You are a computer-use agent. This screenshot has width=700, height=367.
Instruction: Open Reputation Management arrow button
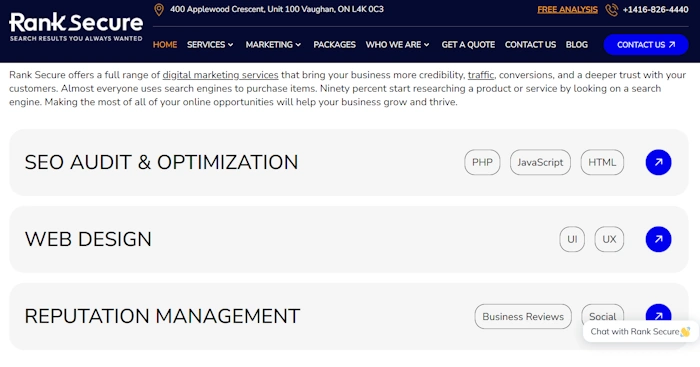pos(658,314)
